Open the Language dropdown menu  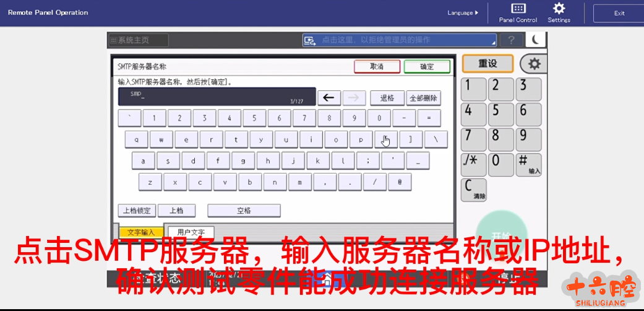[x=463, y=12]
